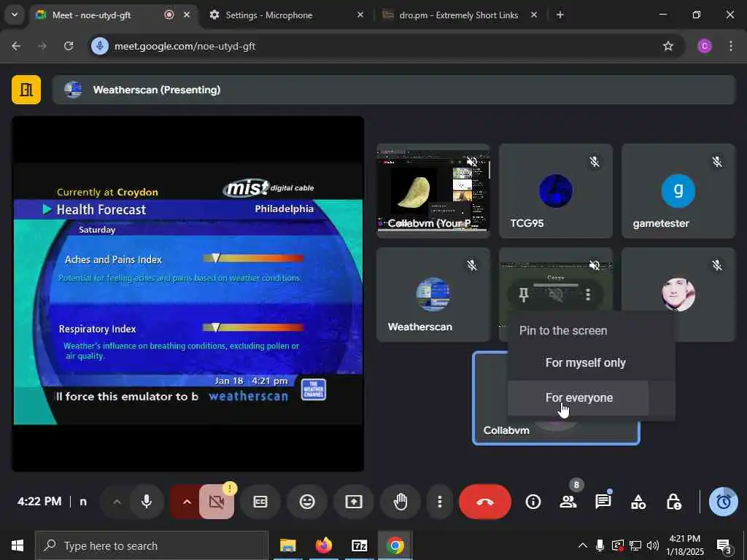Open File Explorer from taskbar

click(287, 545)
